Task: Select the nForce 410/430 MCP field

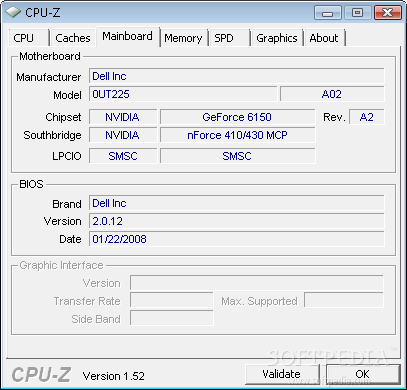Action: coord(237,135)
